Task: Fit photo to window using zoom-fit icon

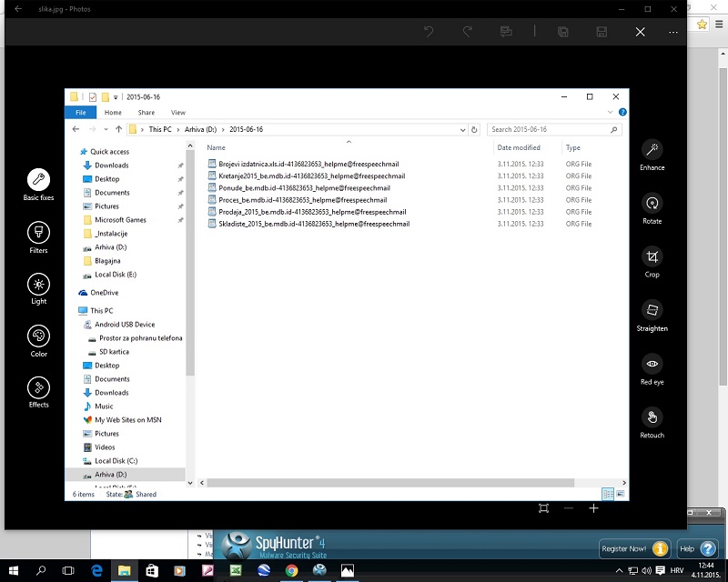Action: 543,508
